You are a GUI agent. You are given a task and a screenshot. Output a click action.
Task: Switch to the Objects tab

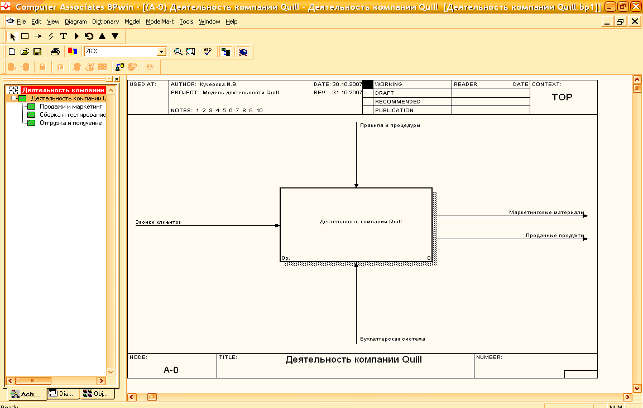click(x=96, y=394)
